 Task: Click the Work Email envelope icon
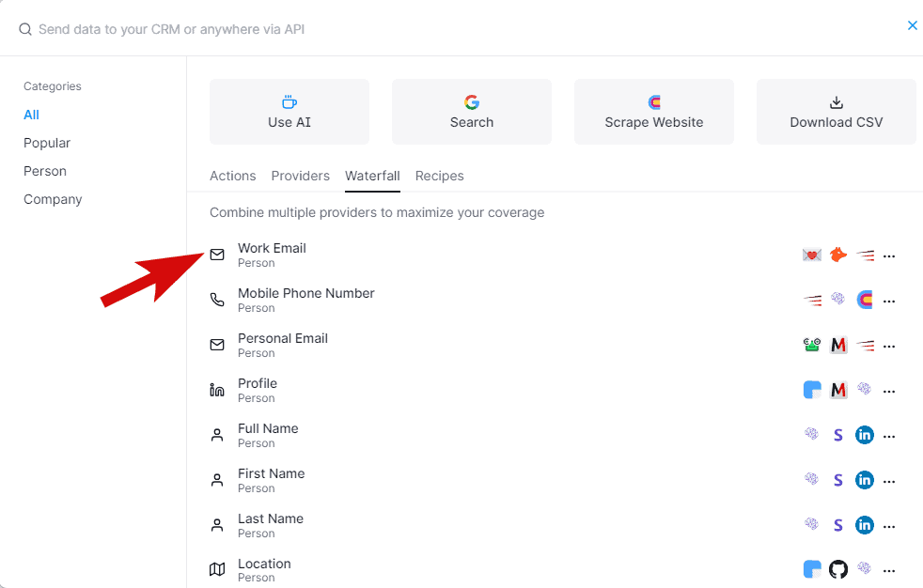pos(217,255)
